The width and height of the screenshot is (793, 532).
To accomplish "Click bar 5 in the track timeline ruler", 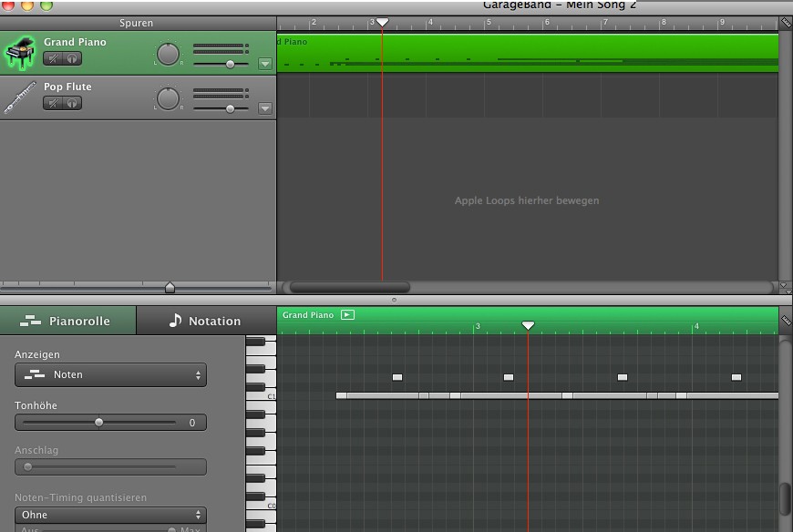I will click(489, 22).
